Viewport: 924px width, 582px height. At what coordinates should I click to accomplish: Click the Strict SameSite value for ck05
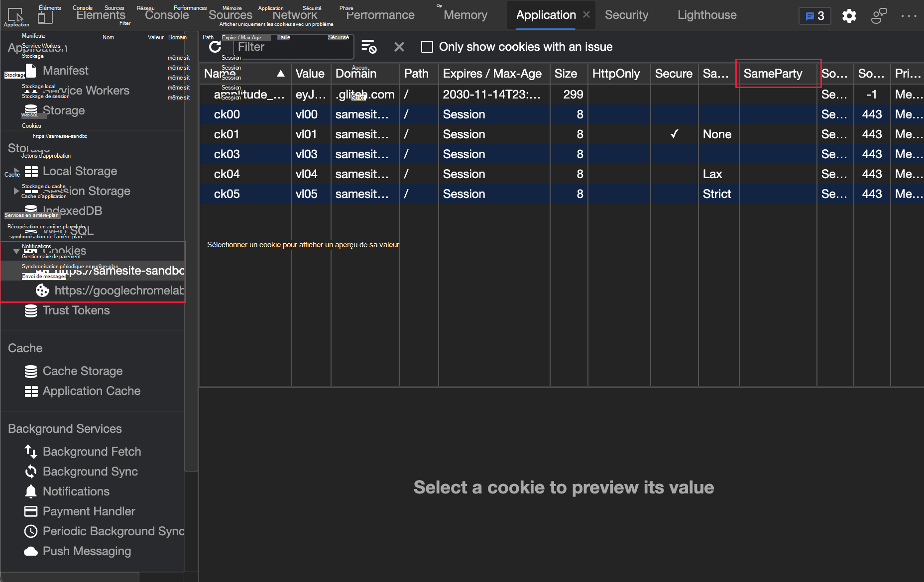coord(717,194)
